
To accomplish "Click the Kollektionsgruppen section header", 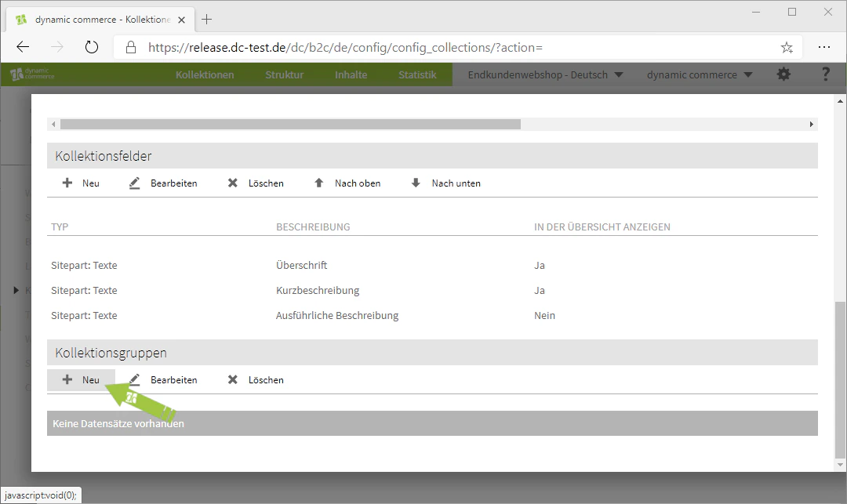I will coord(432,353).
